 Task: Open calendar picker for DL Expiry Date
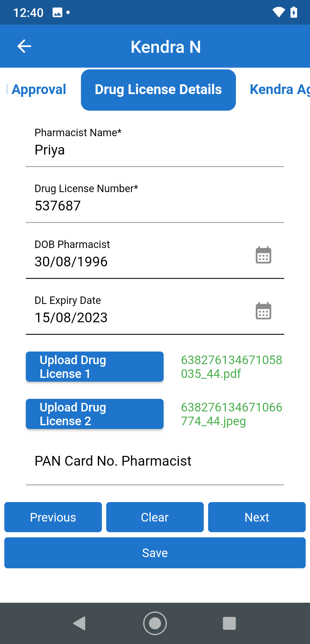(x=263, y=311)
